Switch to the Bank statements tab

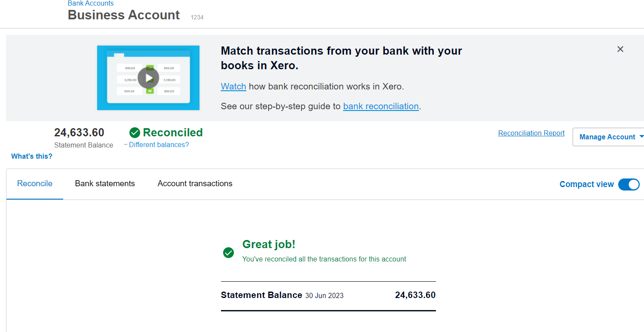[105, 184]
